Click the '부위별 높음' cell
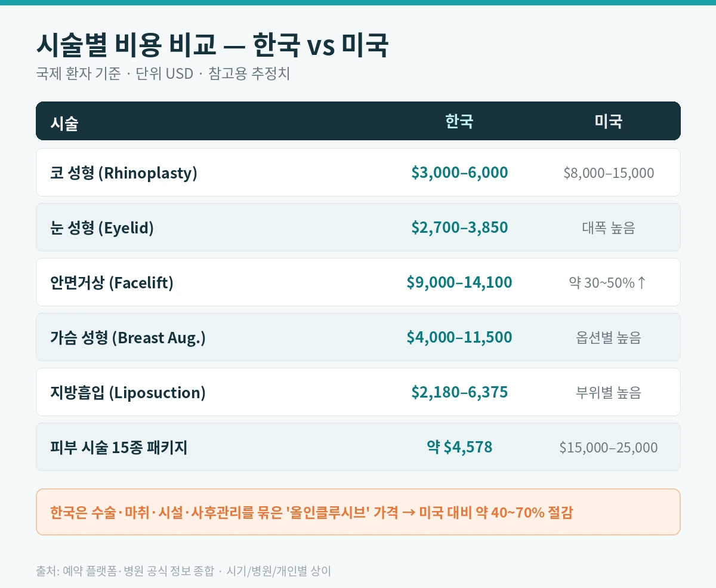 tap(609, 393)
